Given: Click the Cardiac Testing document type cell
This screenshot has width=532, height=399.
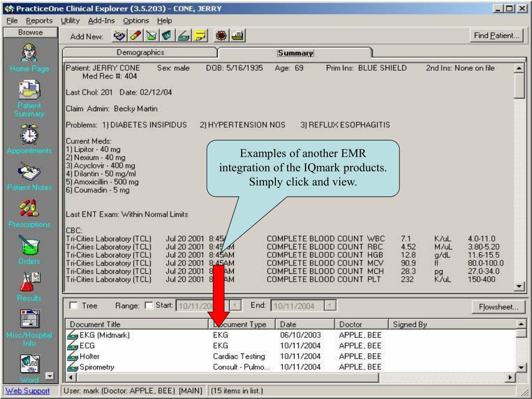Looking at the screenshot, I should tap(239, 356).
